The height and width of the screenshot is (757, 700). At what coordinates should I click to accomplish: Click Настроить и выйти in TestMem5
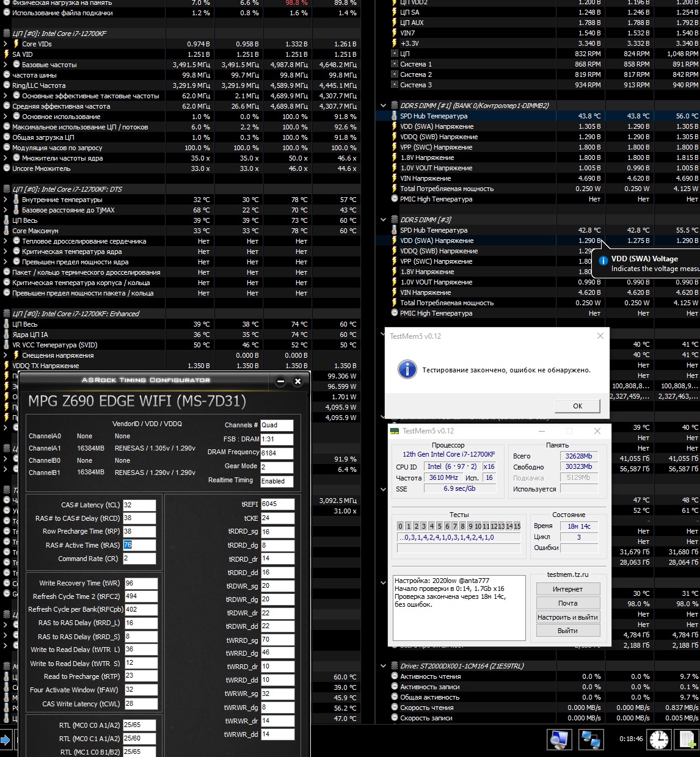(x=567, y=617)
